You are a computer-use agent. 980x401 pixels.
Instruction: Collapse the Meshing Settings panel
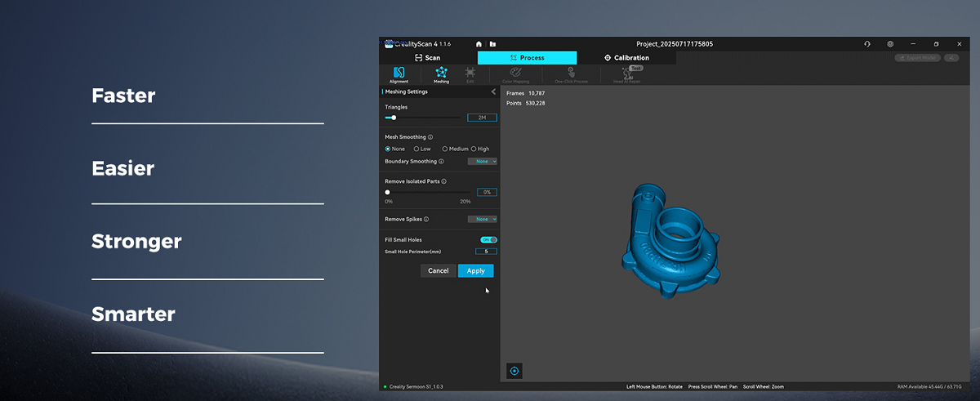(493, 92)
